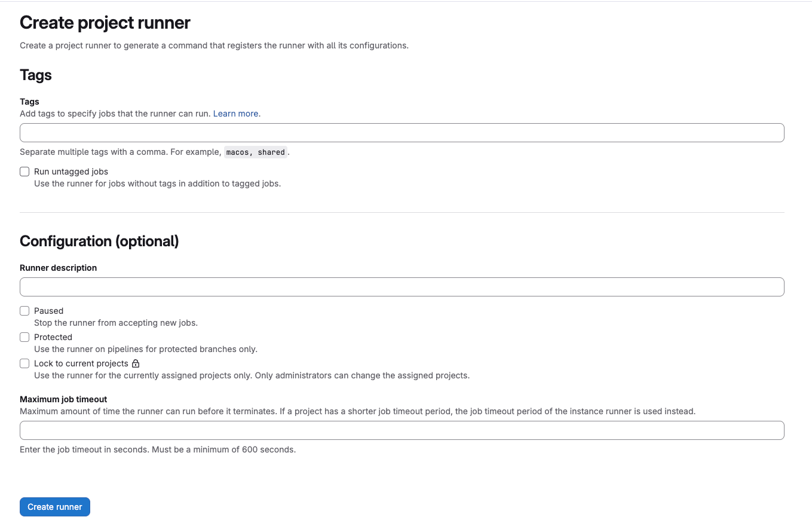Toggle Lock to current projects checkbox
812x526 pixels.
pos(24,363)
